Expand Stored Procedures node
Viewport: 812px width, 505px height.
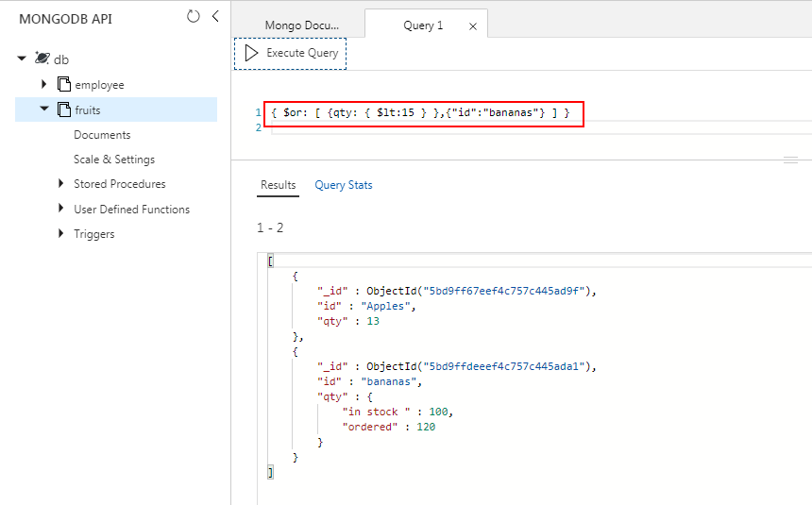61,184
